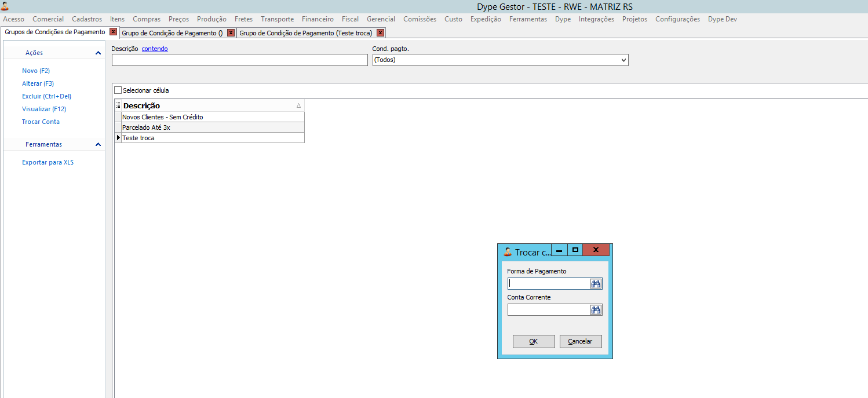
Task: Open the Fretes menu
Action: pos(243,19)
